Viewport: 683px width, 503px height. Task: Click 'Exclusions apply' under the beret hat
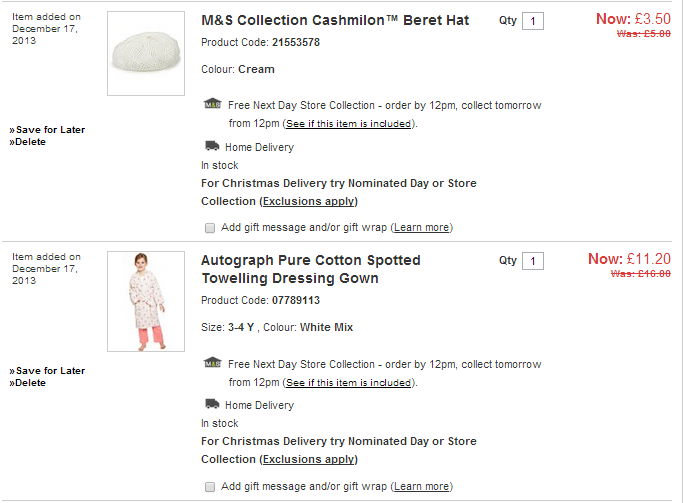(308, 201)
